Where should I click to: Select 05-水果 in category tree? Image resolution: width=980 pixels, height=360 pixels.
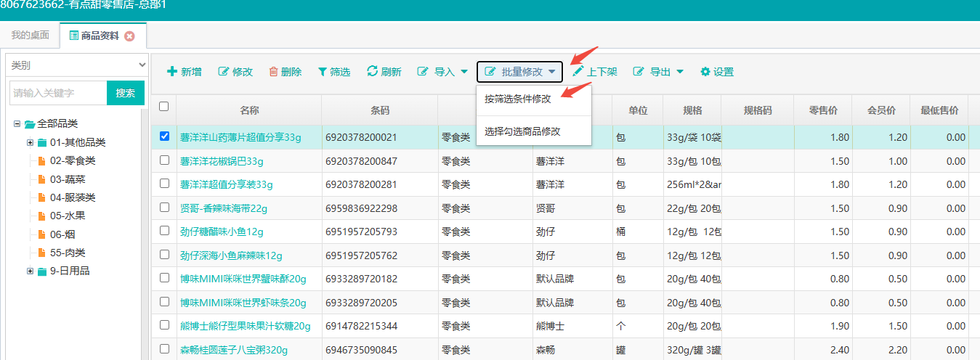point(68,216)
